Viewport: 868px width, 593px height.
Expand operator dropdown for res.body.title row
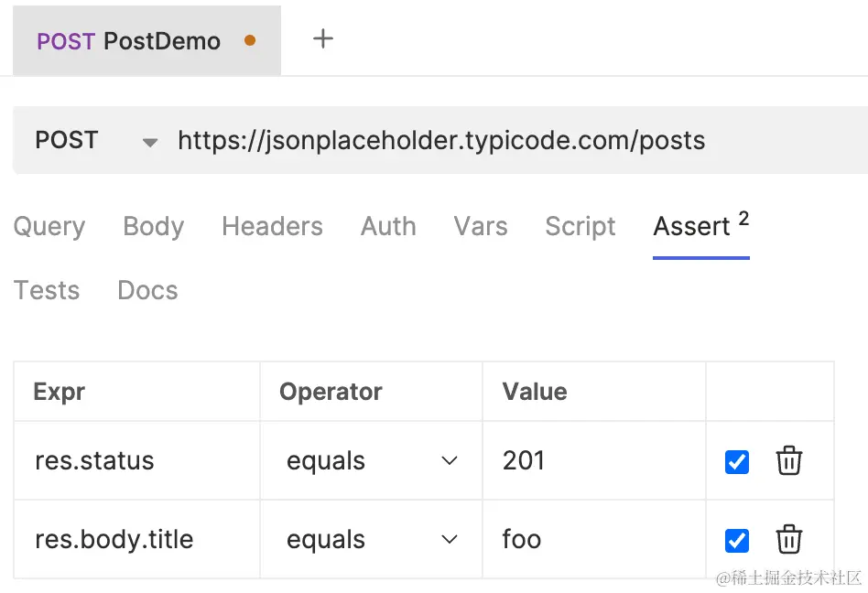click(x=450, y=539)
